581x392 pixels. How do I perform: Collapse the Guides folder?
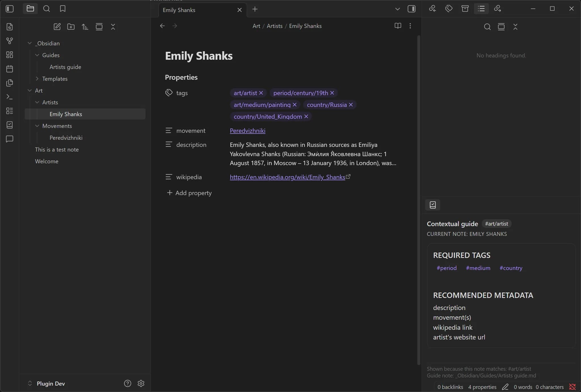(37, 55)
